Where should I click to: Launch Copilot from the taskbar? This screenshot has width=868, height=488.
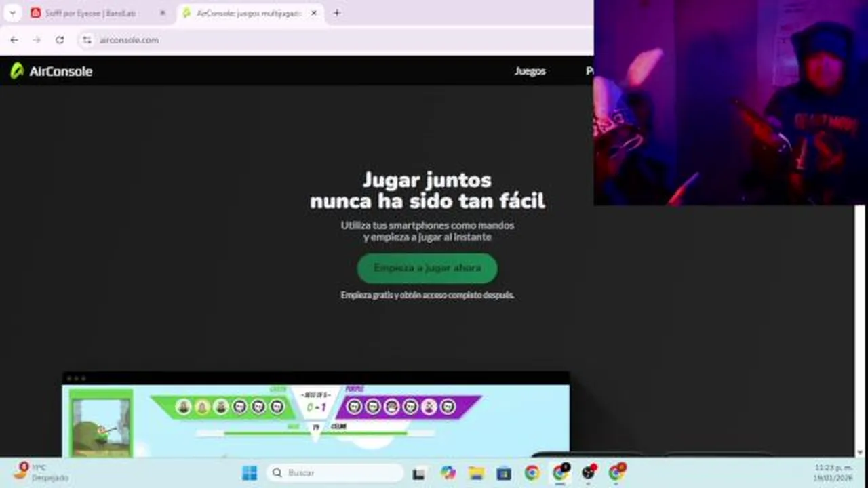448,473
